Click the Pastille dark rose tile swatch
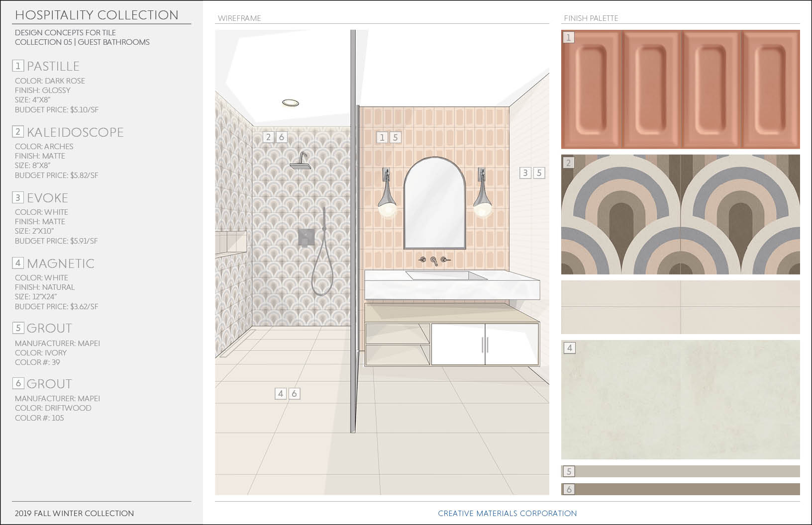Screen dimensions: 812x525 [680, 89]
